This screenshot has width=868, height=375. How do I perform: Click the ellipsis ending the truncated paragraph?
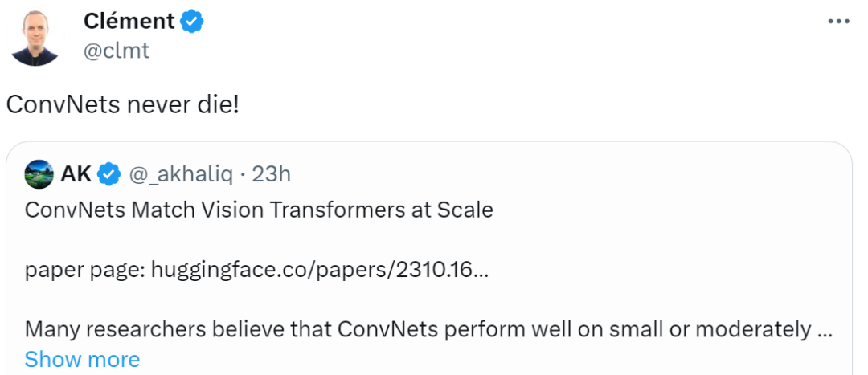[x=823, y=330]
